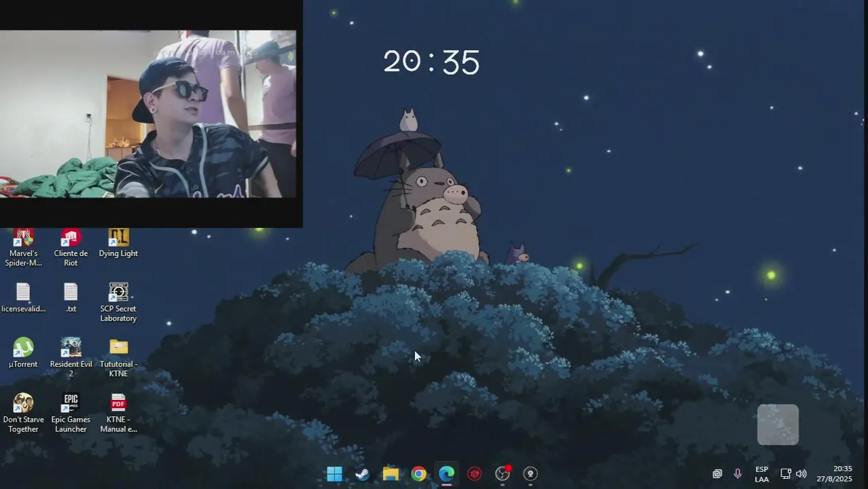Select the Dying Light desktop icon
Viewport: 868px width, 489px height.
tap(118, 243)
